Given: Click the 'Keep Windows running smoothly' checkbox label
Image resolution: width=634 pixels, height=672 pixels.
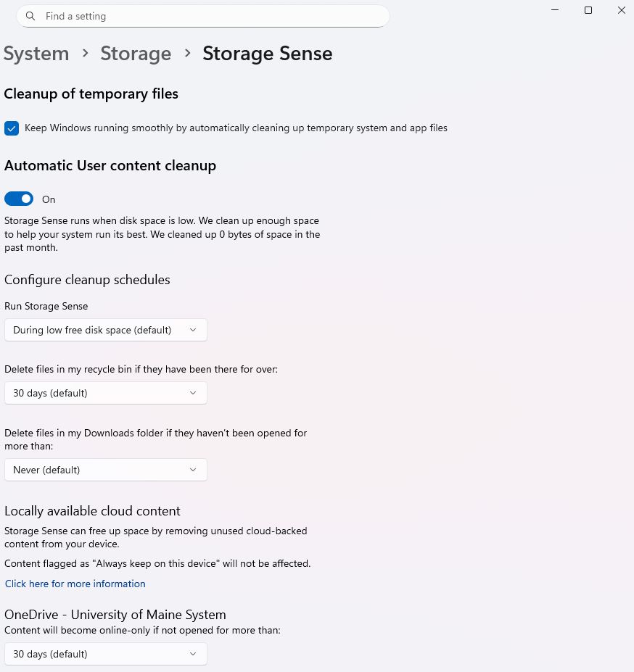Looking at the screenshot, I should [x=236, y=128].
